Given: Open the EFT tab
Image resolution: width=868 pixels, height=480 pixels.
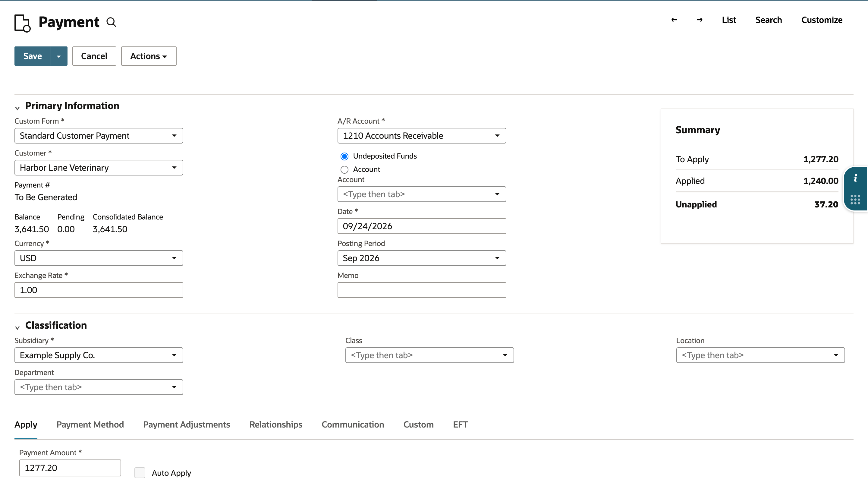Looking at the screenshot, I should point(460,425).
